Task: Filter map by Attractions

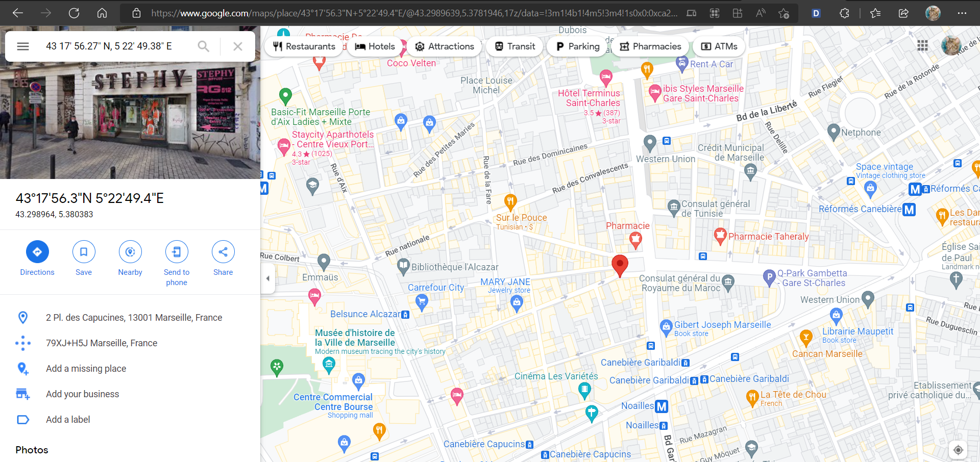Action: (445, 46)
